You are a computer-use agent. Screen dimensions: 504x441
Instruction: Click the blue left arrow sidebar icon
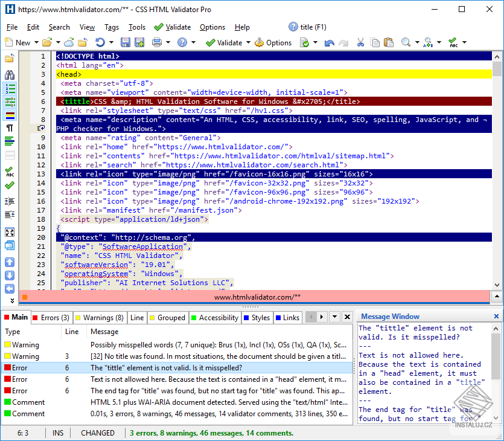tap(10, 289)
